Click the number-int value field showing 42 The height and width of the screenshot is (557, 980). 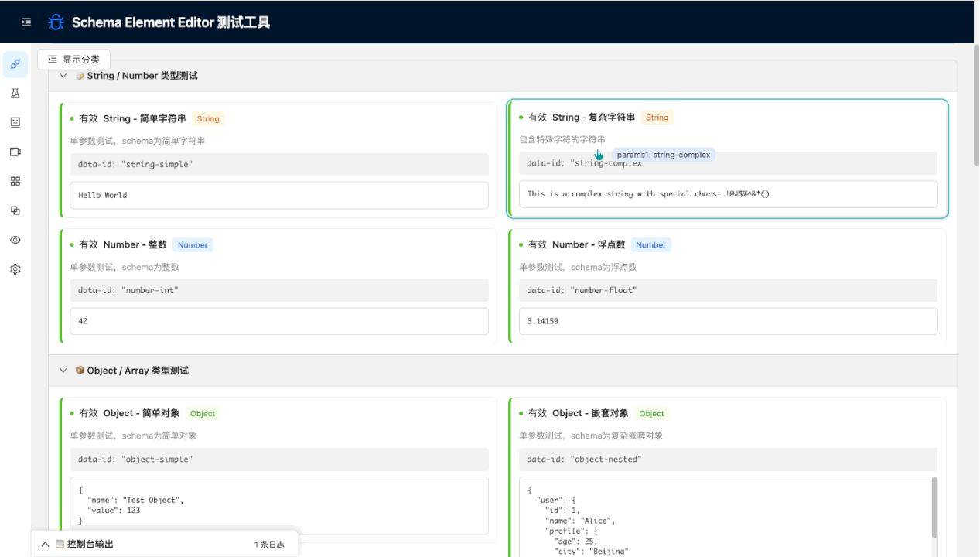click(x=278, y=321)
